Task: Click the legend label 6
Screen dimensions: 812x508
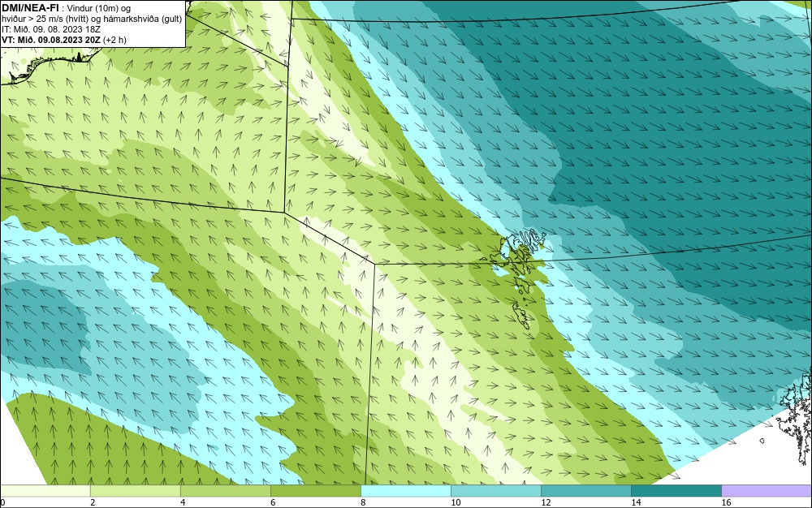Action: 273,502
